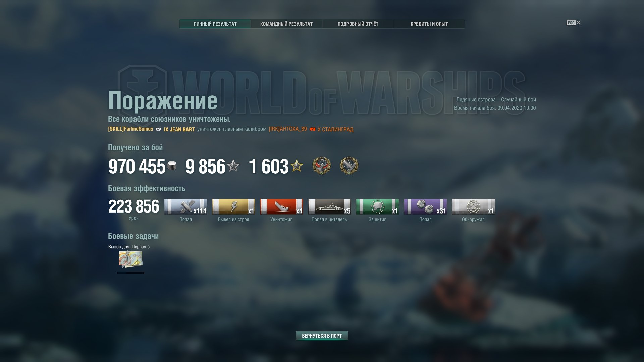Click player name [IRK]АНТОХА_89
644x362 pixels.
click(x=288, y=129)
